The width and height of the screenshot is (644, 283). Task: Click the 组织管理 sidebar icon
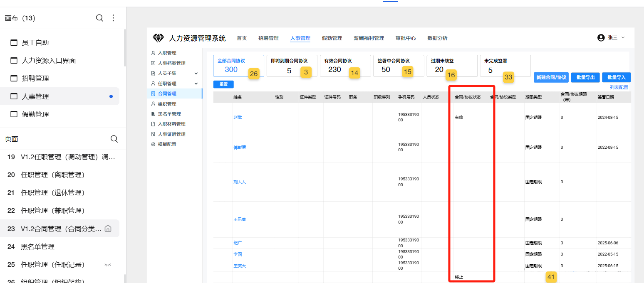click(153, 104)
